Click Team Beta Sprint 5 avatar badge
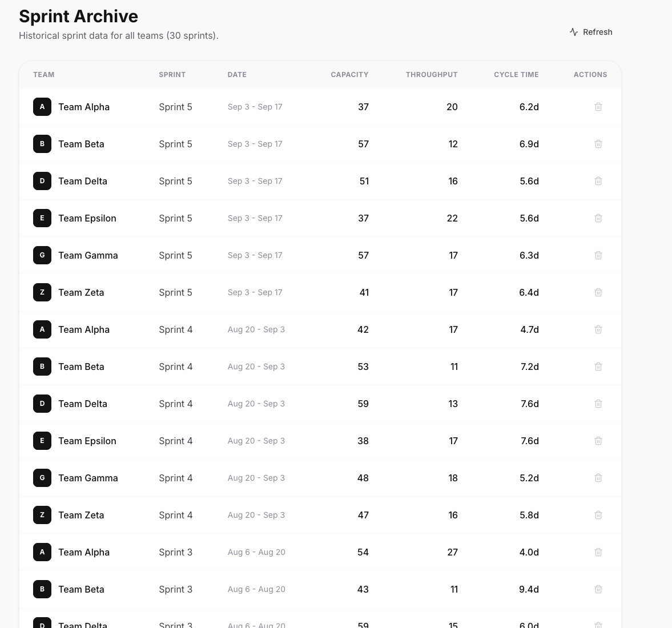The image size is (672, 628). coord(42,144)
